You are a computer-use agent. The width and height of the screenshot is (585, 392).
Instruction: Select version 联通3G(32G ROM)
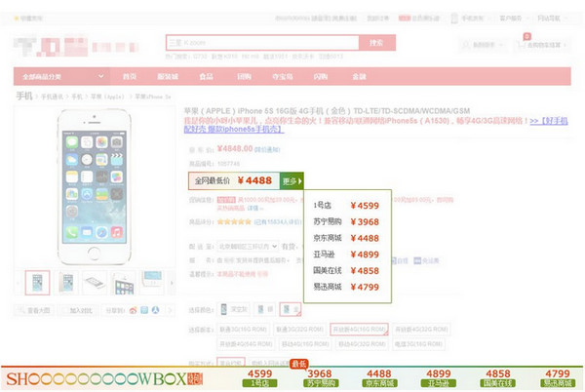pos(299,330)
